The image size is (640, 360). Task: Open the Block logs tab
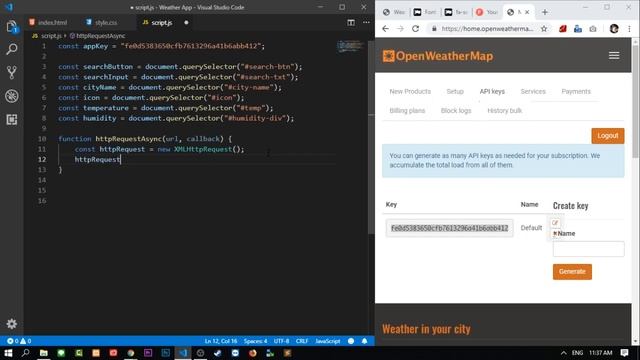click(x=456, y=111)
